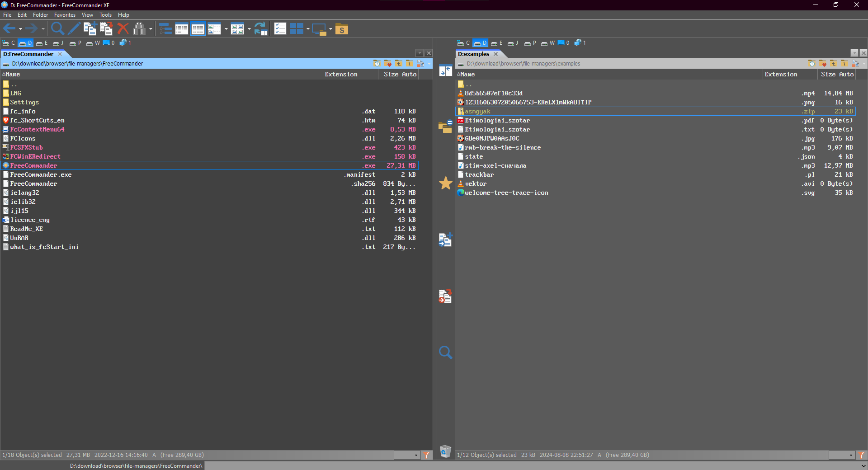Switch to details list view mode
This screenshot has height=470, width=868.
click(x=198, y=29)
